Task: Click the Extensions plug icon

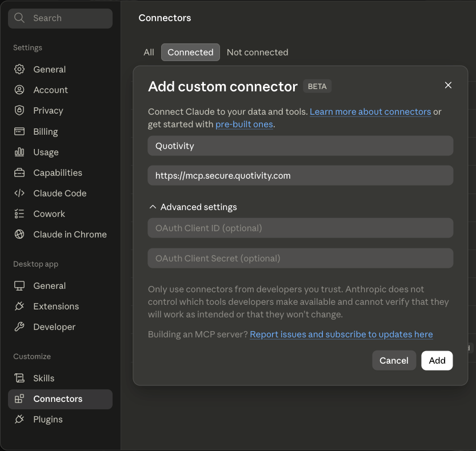Action: (19, 306)
